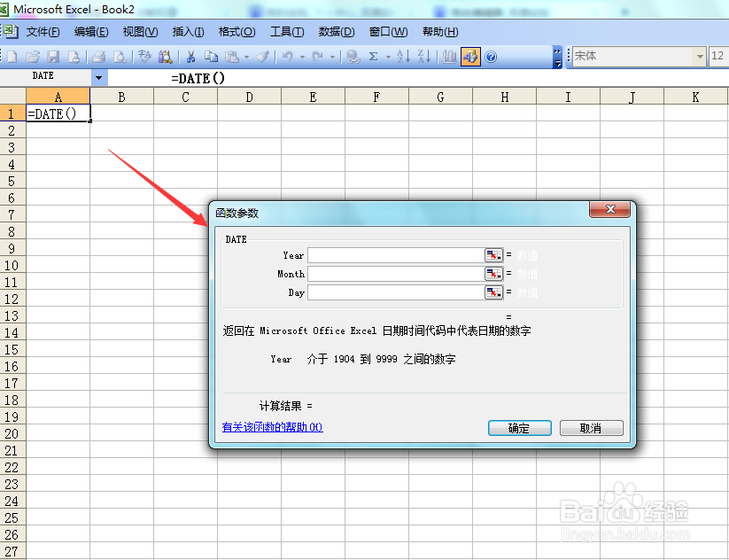Screen dimensions: 729x560
Task: Click the Sort Descending icon
Action: (424, 57)
